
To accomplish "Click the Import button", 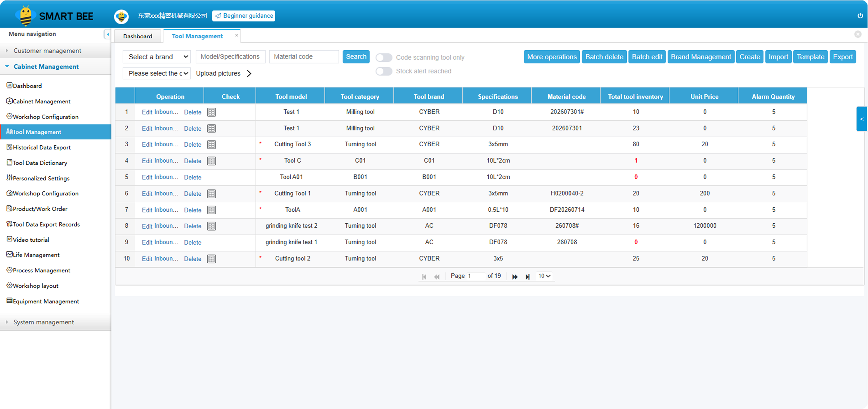I will click(778, 57).
